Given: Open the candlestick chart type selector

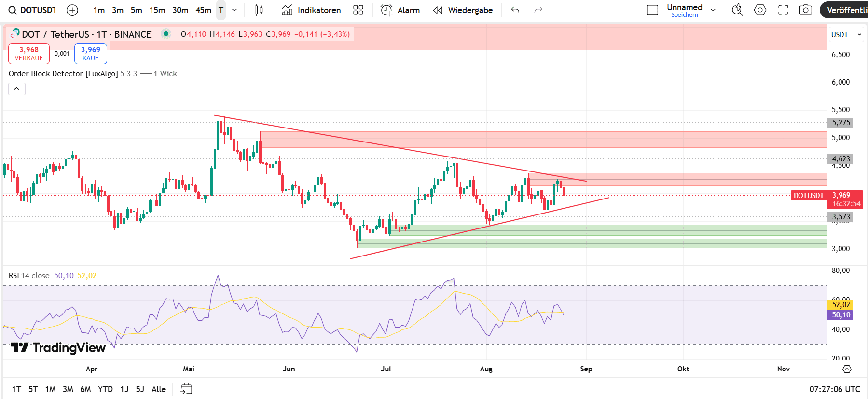Looking at the screenshot, I should click(259, 10).
